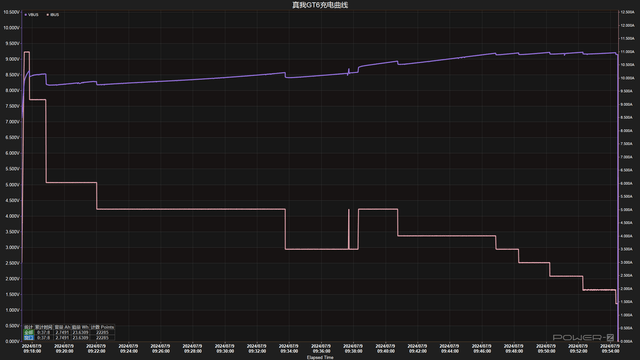640x360 pixels.
Task: Click the Points column header in stats table
Action: [x=102, y=327]
